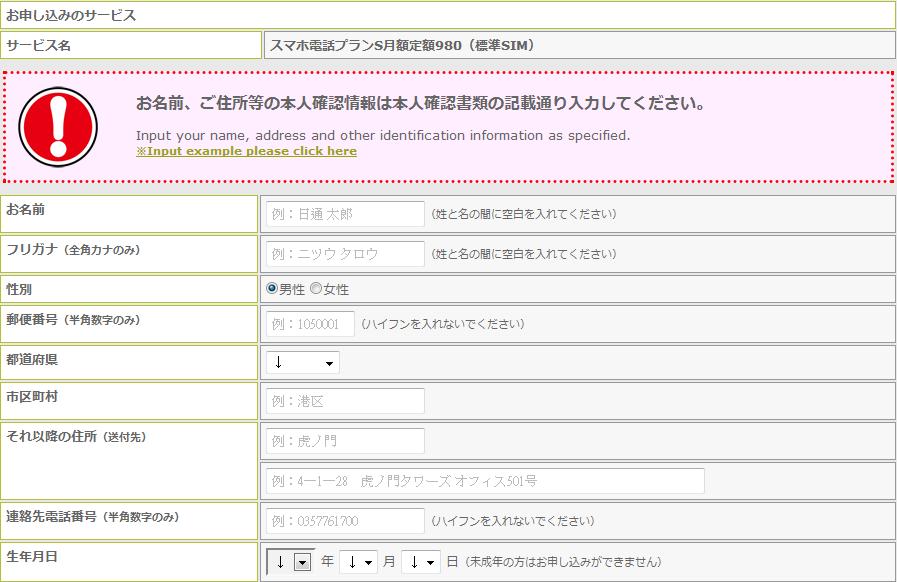
Task: Click the 生年月日 label
Action: [x=32, y=556]
